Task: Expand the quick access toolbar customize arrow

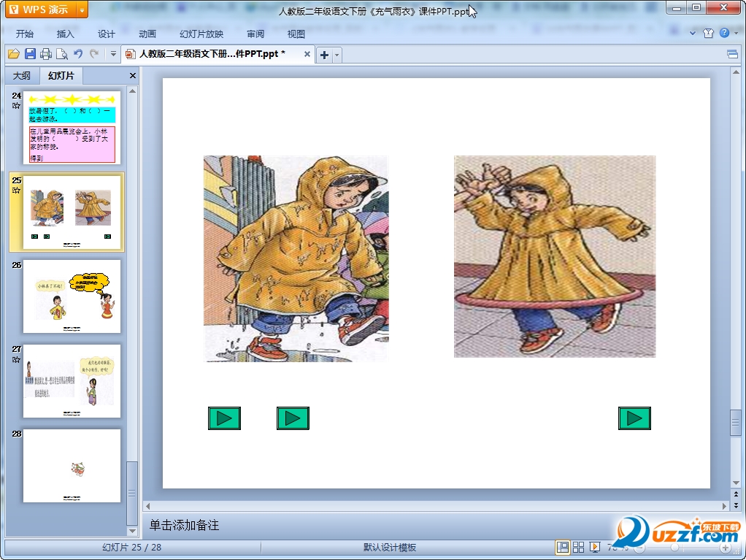Action: tap(113, 54)
